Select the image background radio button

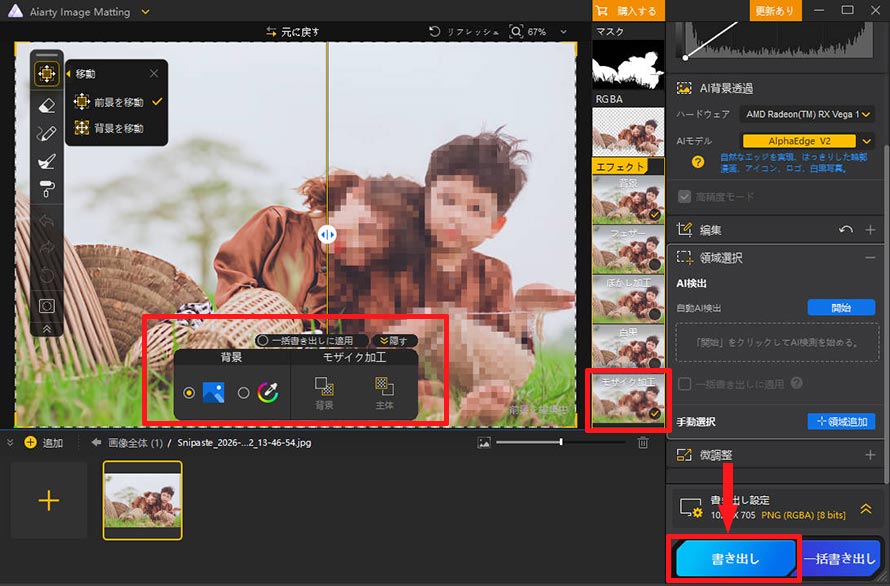[x=189, y=392]
